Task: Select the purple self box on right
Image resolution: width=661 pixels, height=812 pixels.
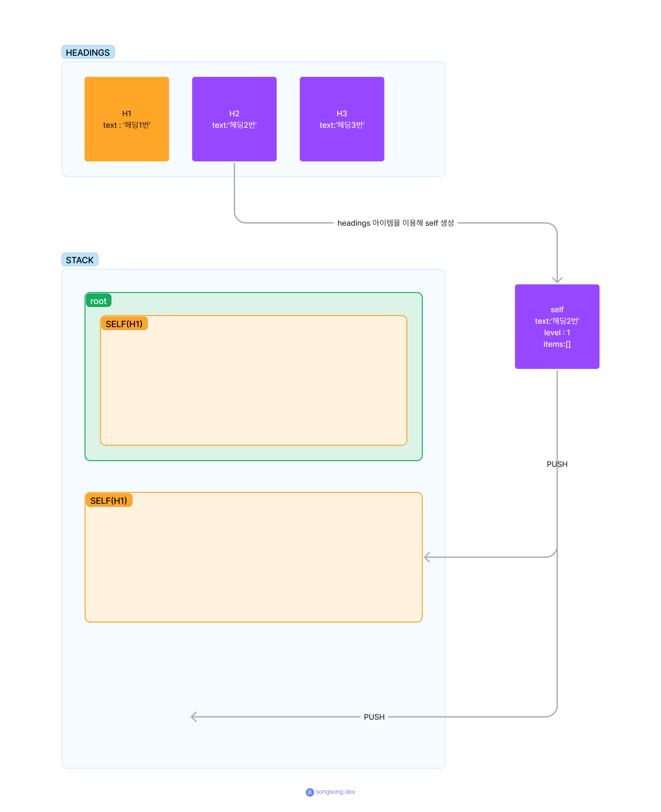Action: [557, 326]
